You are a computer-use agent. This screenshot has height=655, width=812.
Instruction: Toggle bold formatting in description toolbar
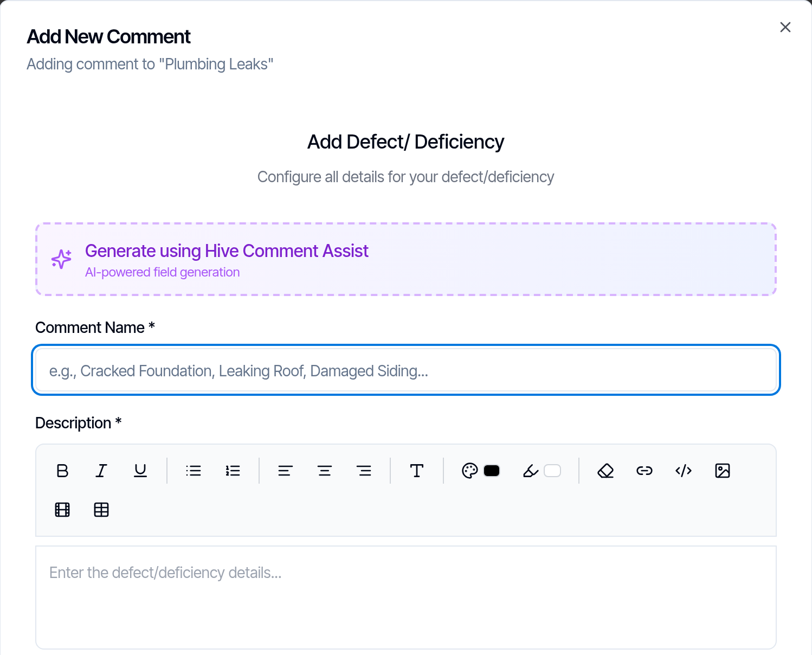[x=62, y=471]
